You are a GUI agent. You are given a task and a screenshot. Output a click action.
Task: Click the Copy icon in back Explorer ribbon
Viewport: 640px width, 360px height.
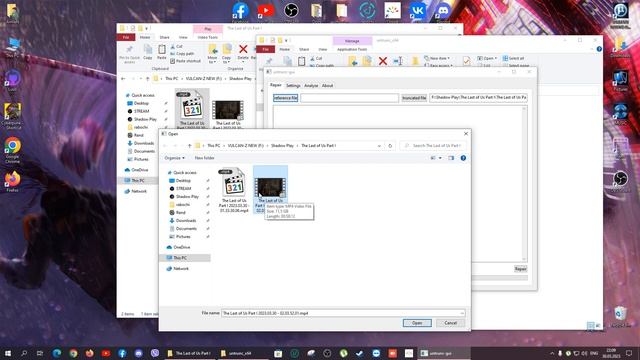(x=148, y=52)
